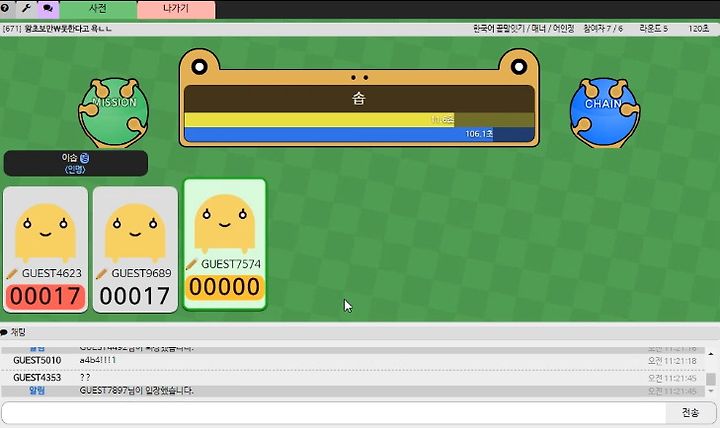This screenshot has height=428, width=720.
Task: Click the chat scrollbar thumb
Action: (711, 379)
